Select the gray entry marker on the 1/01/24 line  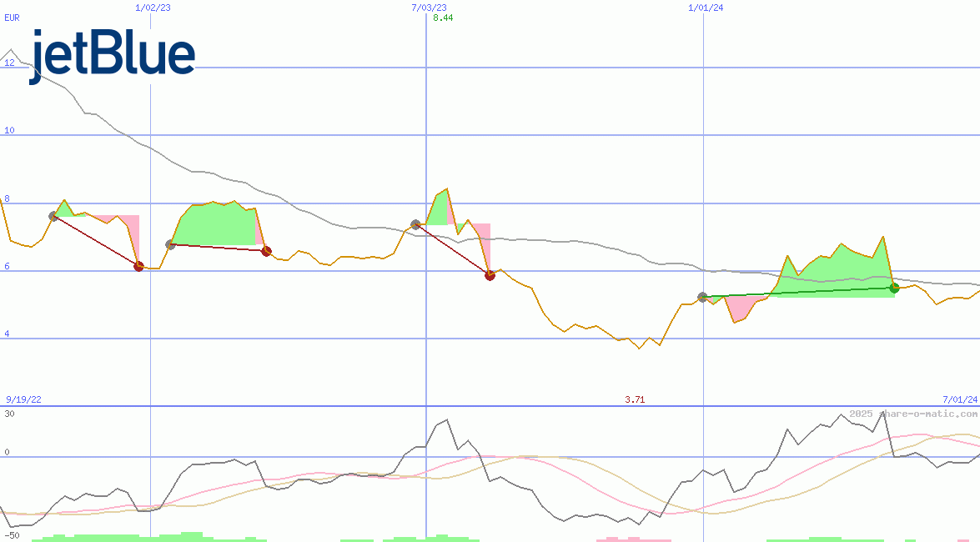702,297
